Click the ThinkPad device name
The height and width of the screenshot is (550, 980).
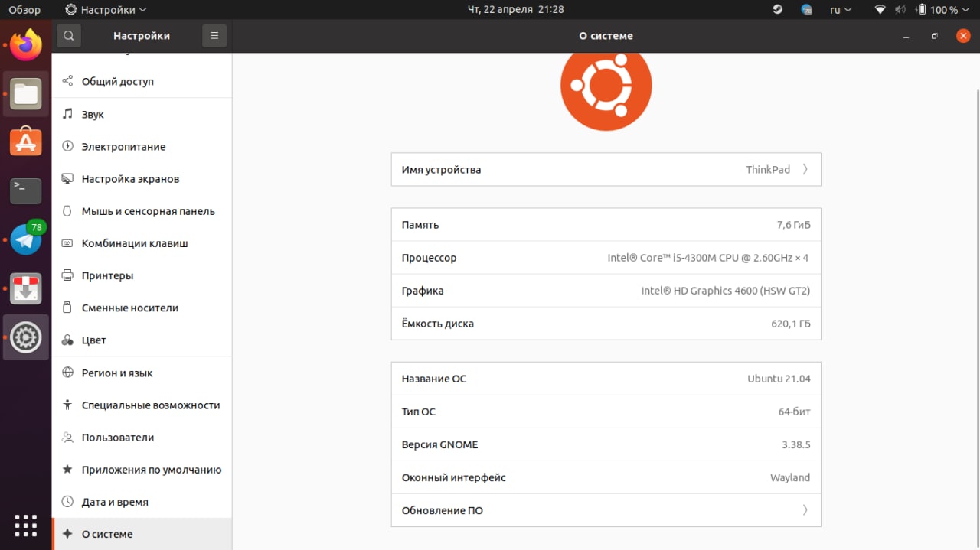(x=768, y=169)
